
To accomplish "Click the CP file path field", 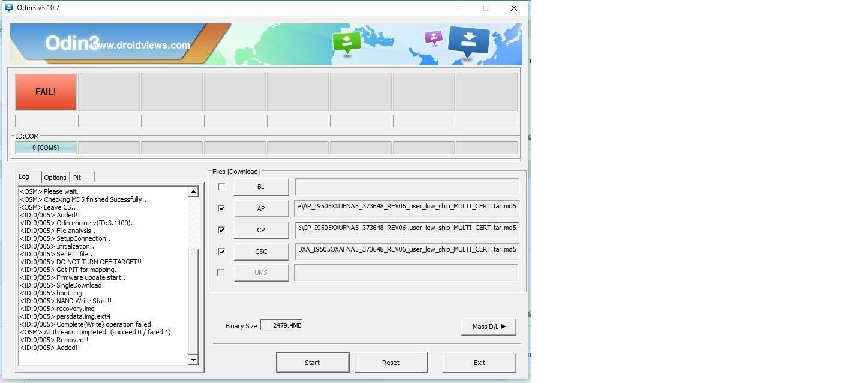I will click(x=407, y=230).
